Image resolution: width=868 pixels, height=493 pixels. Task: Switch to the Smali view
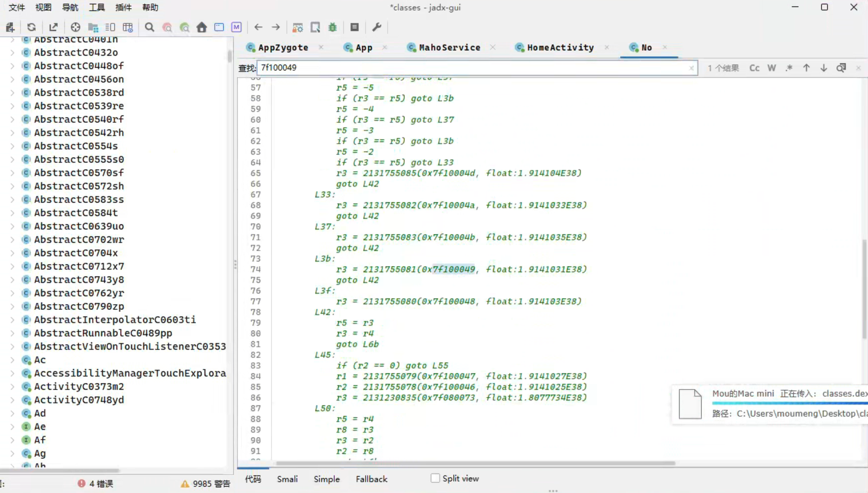click(287, 479)
